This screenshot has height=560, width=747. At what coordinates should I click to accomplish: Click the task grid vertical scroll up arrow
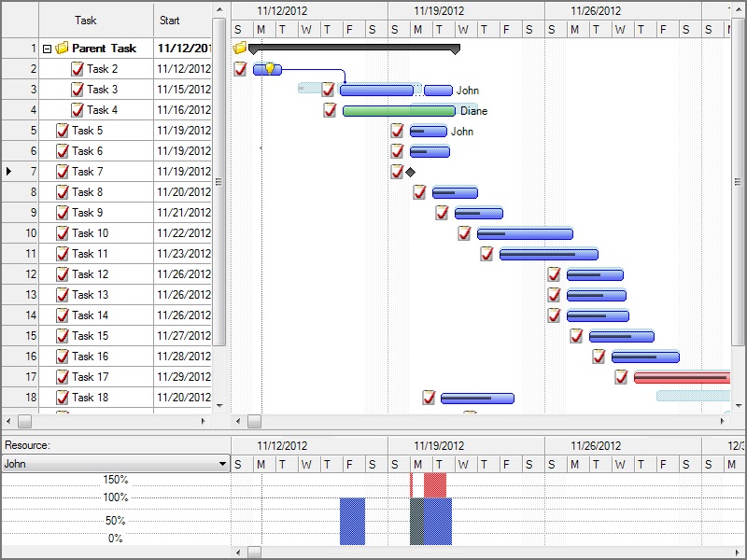[x=219, y=9]
